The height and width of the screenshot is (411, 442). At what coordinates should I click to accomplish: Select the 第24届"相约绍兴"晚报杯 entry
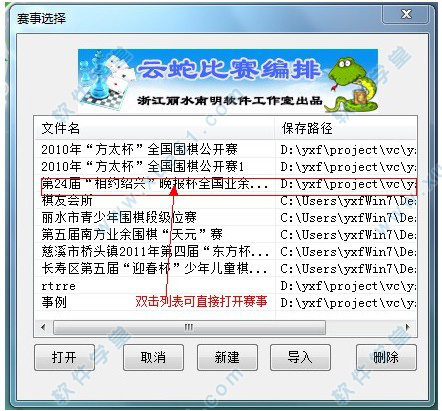click(226, 184)
